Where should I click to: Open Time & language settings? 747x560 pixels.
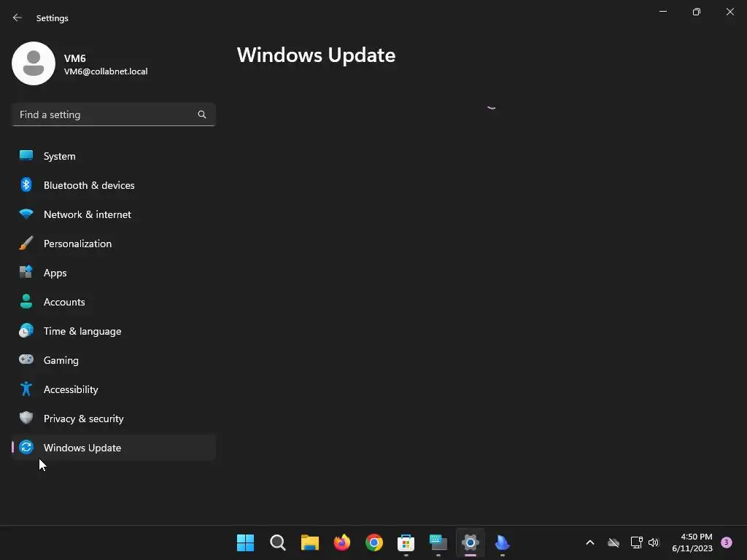pyautogui.click(x=113, y=331)
